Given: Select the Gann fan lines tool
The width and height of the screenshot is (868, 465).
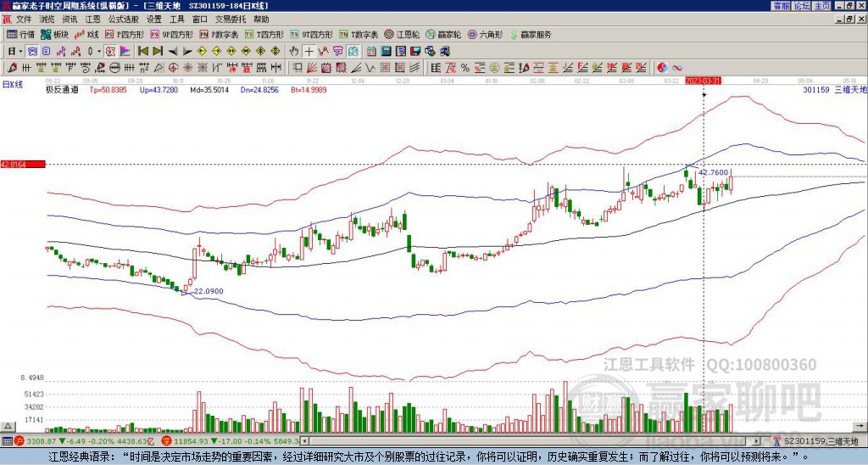Looking at the screenshot, I should coord(313,68).
